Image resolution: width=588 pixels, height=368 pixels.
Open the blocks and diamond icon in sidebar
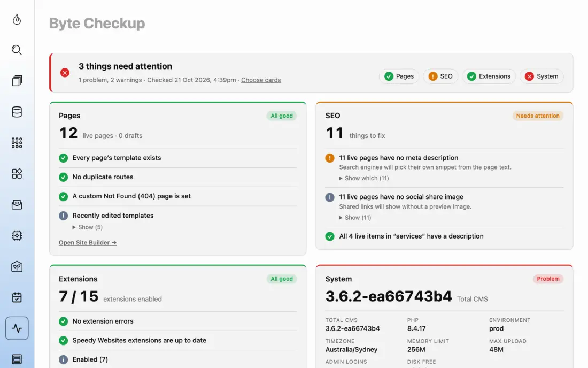(x=17, y=173)
